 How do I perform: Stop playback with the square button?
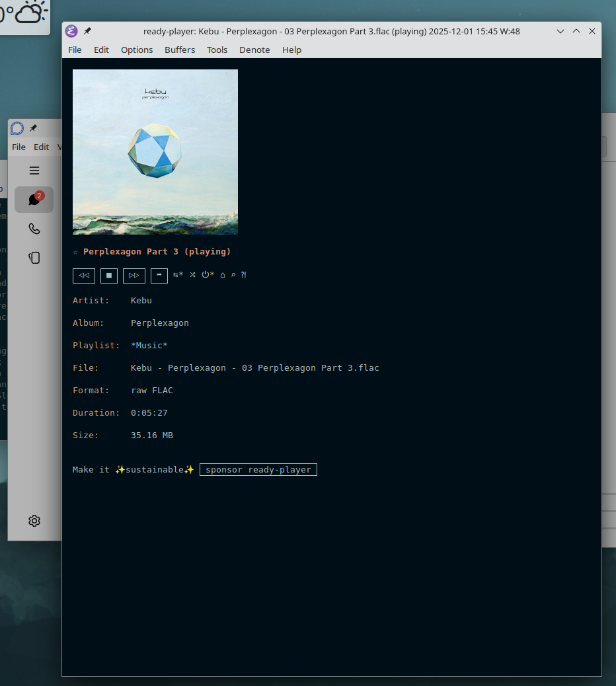click(109, 275)
